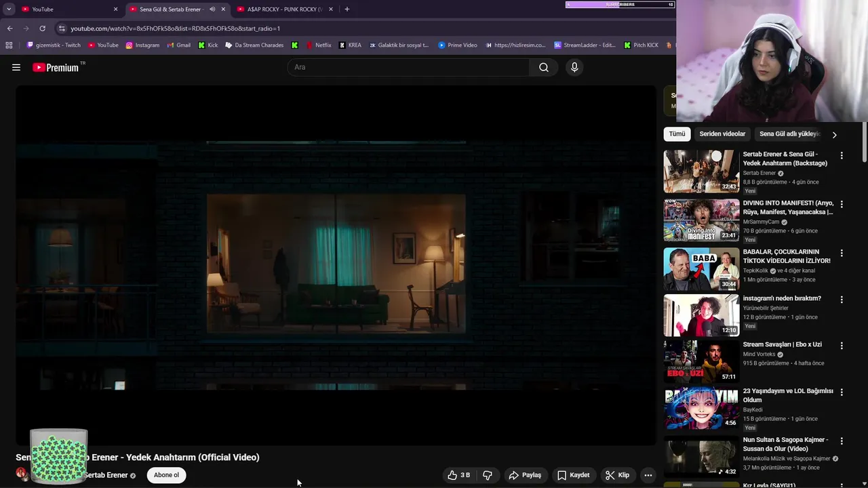View site information icon in address bar
Screen dimensions: 868x488
[62, 28]
